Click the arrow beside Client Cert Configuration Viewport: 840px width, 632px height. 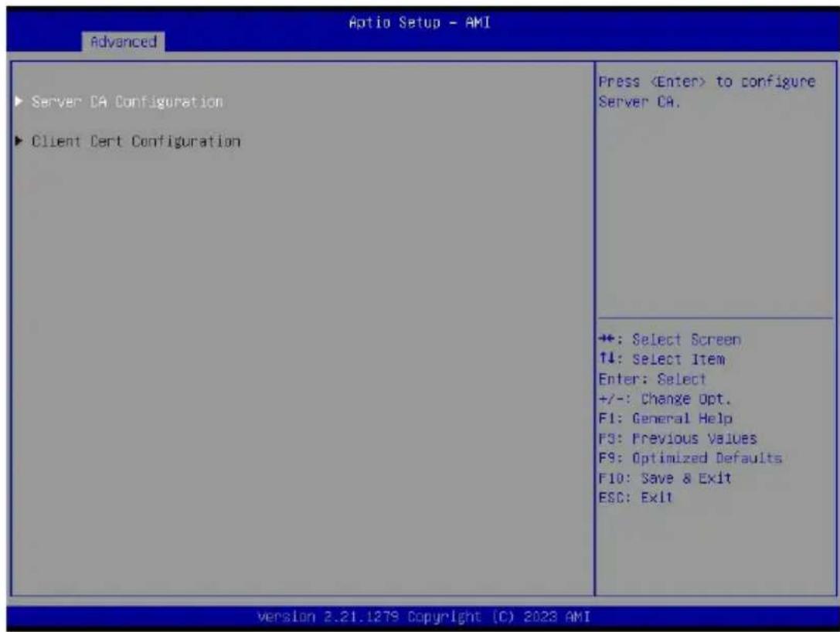click(19, 141)
